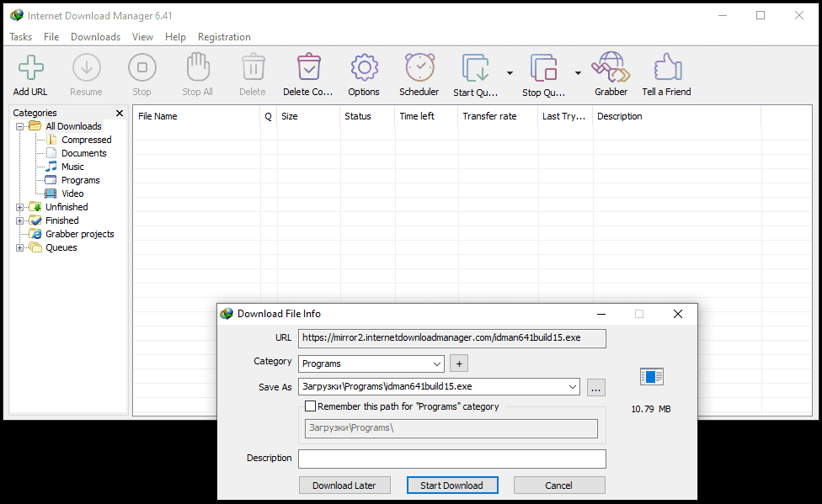The width and height of the screenshot is (822, 504).
Task: Close the Download File Info dialog
Action: [678, 314]
